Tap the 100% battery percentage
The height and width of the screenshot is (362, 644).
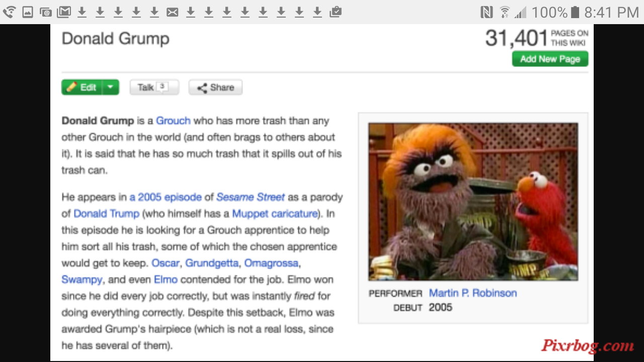pyautogui.click(x=549, y=12)
